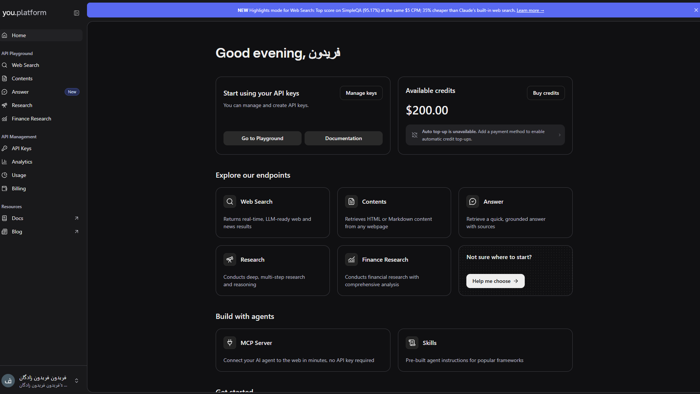
Task: Click the you.platform logo
Action: [x=24, y=12]
